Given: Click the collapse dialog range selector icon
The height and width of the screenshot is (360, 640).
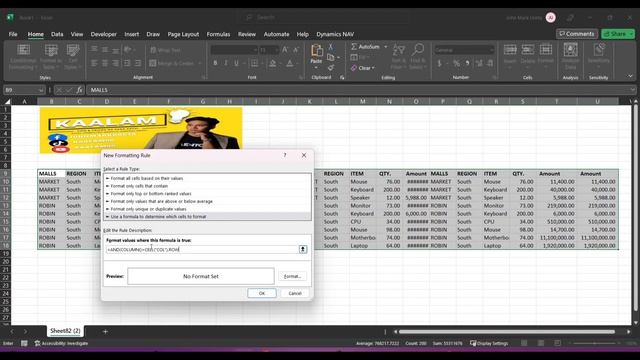Looking at the screenshot, I should click(303, 249).
